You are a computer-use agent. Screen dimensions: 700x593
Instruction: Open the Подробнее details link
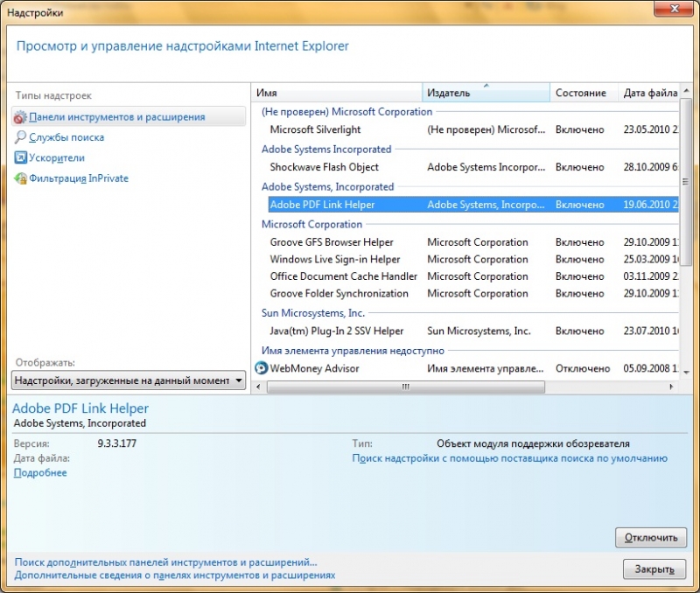(x=40, y=472)
